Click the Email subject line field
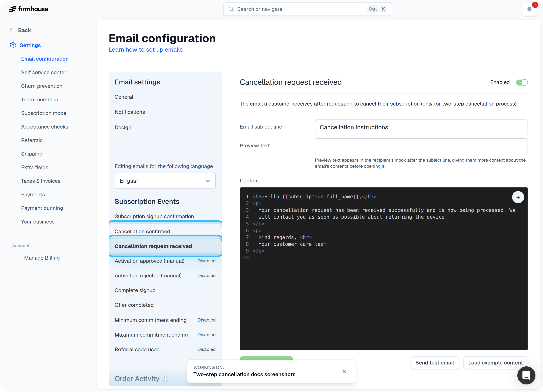The height and width of the screenshot is (392, 543). [x=421, y=127]
